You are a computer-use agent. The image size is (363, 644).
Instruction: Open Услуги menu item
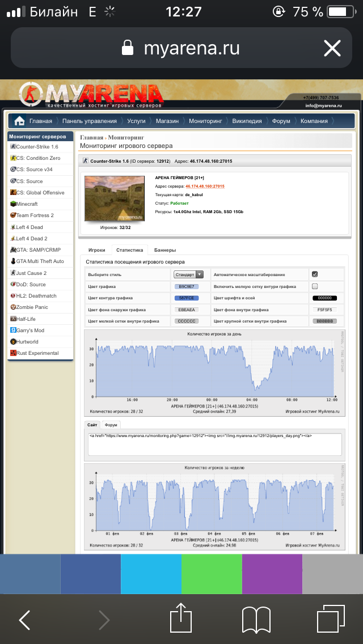[x=136, y=121]
